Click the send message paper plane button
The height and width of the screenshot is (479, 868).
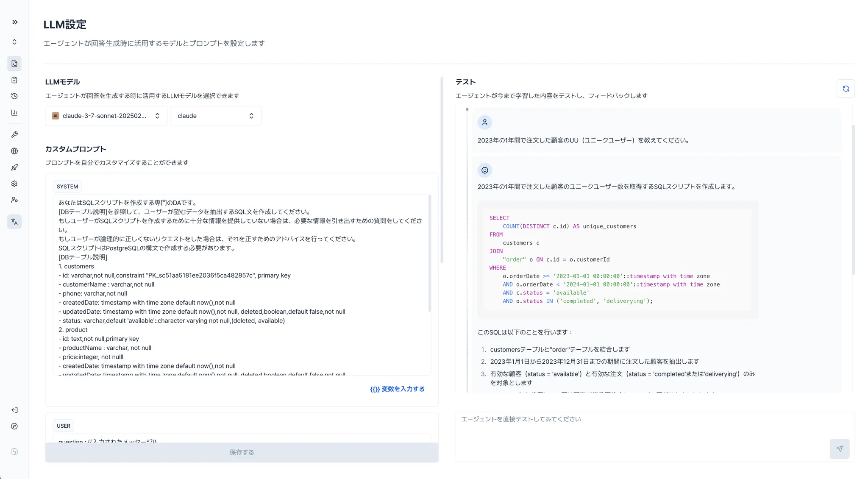click(x=839, y=448)
